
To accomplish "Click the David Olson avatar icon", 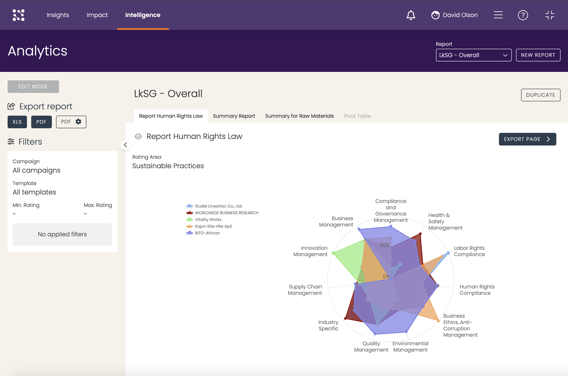I will [435, 15].
